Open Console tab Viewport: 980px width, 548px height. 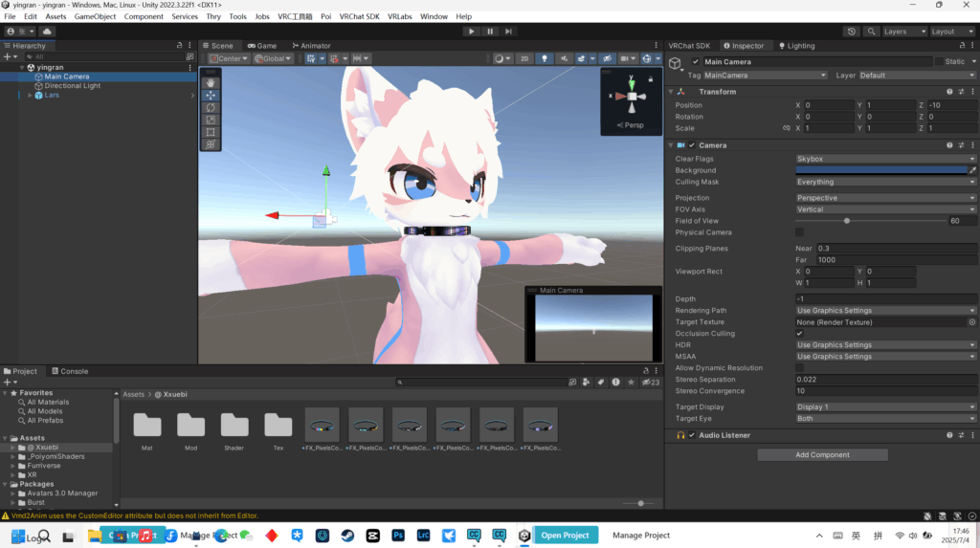(69, 371)
